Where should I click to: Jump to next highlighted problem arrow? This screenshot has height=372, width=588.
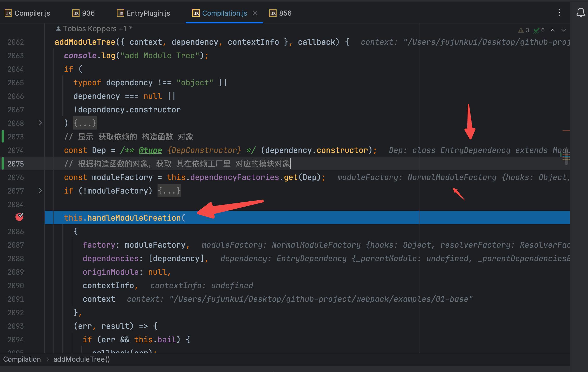(563, 30)
